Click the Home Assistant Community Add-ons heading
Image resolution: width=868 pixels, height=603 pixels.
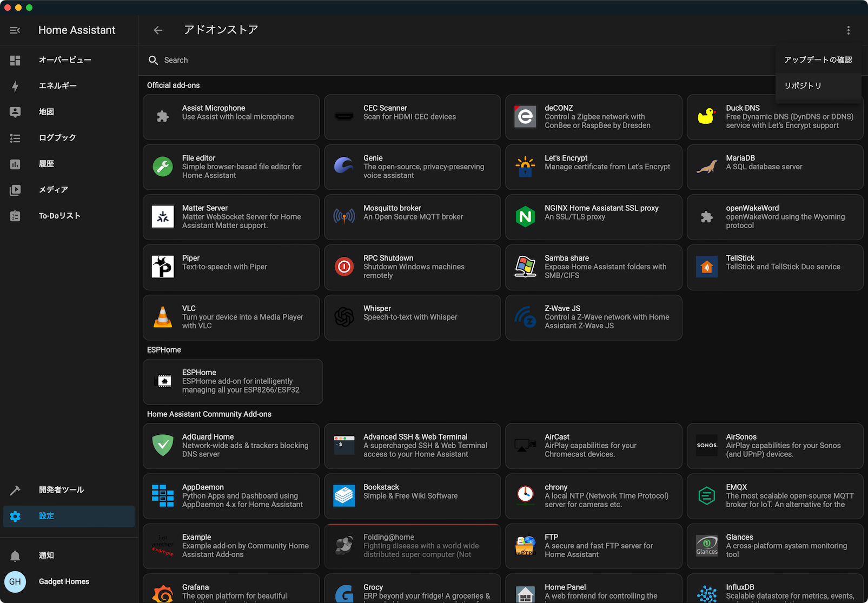209,414
